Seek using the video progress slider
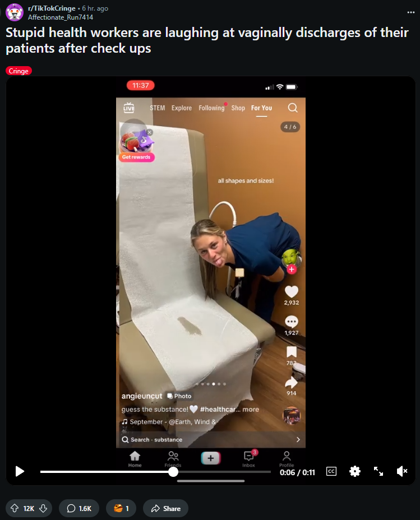Image resolution: width=420 pixels, height=520 pixels. 155,472
